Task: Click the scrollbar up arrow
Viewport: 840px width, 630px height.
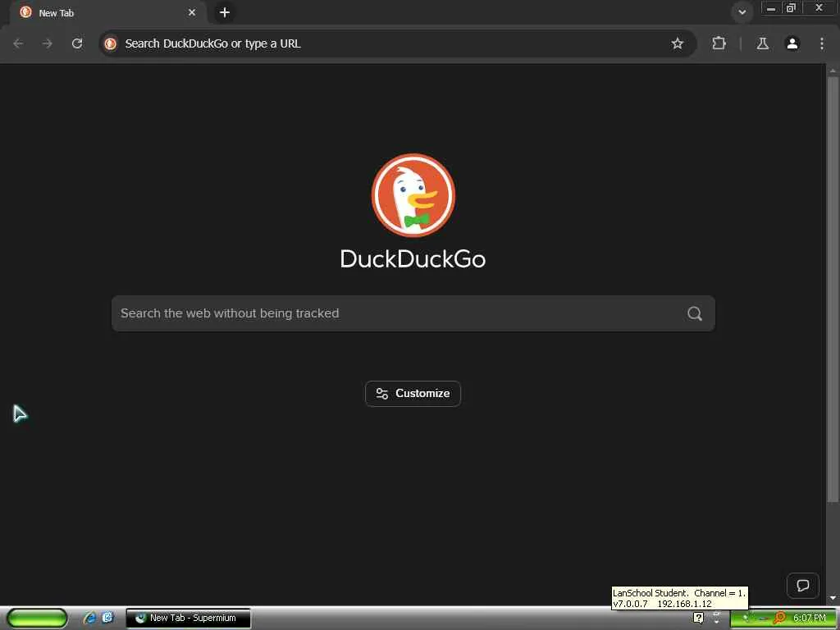Action: pyautogui.click(x=833, y=71)
